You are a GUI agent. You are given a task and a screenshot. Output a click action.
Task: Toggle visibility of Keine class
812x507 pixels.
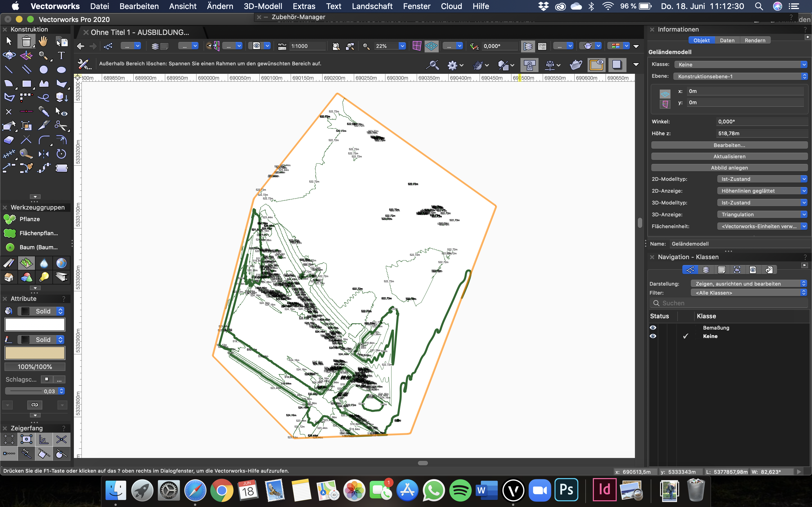coord(653,336)
